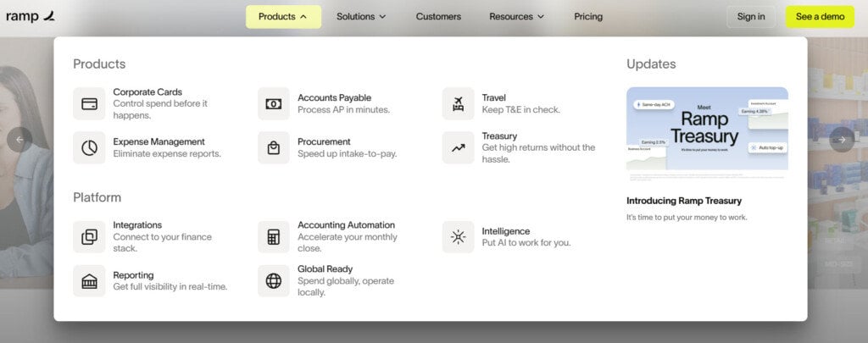Open the Procurement link

coord(324,141)
